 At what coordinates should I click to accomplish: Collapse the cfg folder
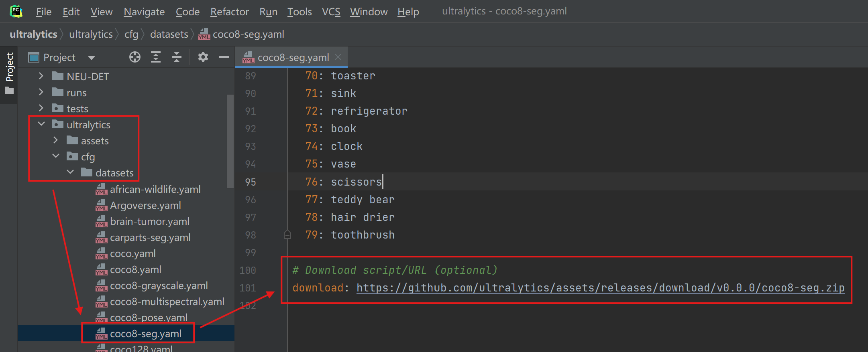coord(55,156)
